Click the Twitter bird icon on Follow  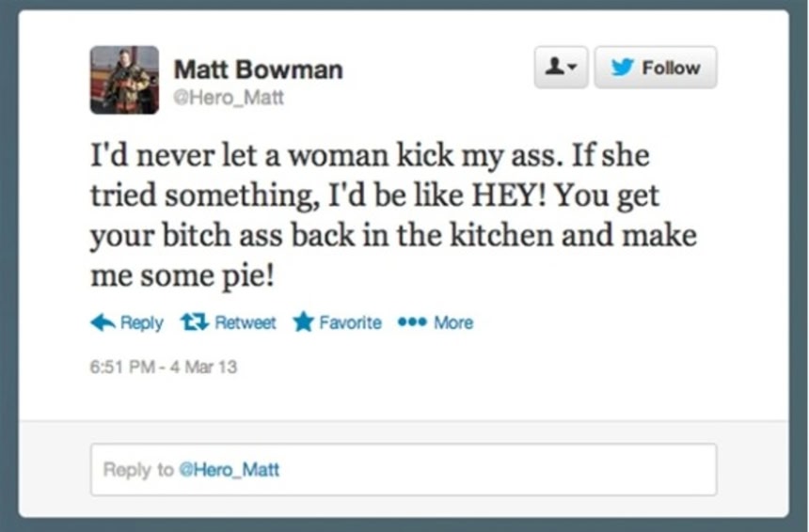click(623, 68)
